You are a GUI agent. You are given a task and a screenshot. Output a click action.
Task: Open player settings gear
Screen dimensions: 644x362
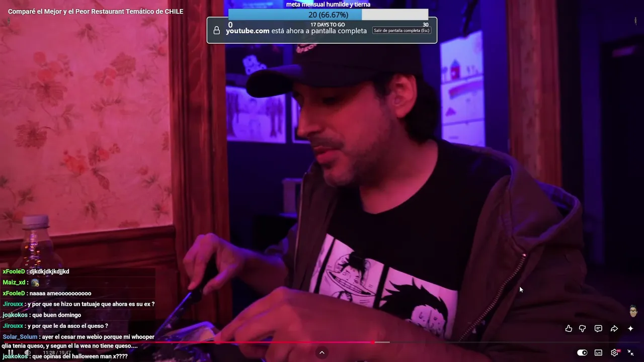(x=614, y=352)
